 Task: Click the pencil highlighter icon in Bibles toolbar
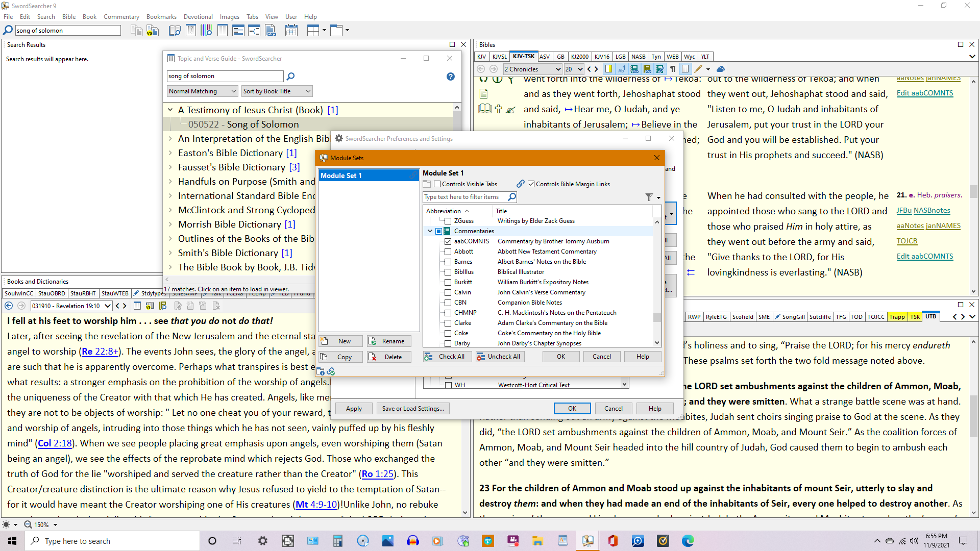[x=698, y=69]
